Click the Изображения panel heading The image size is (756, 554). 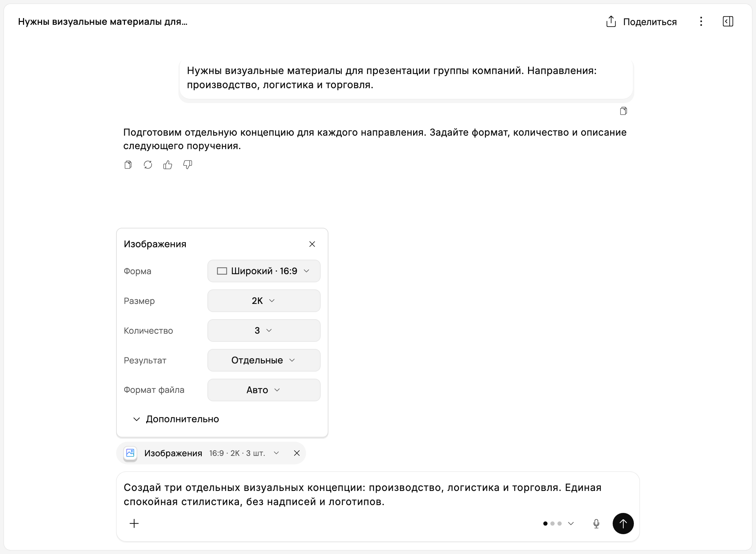point(155,244)
